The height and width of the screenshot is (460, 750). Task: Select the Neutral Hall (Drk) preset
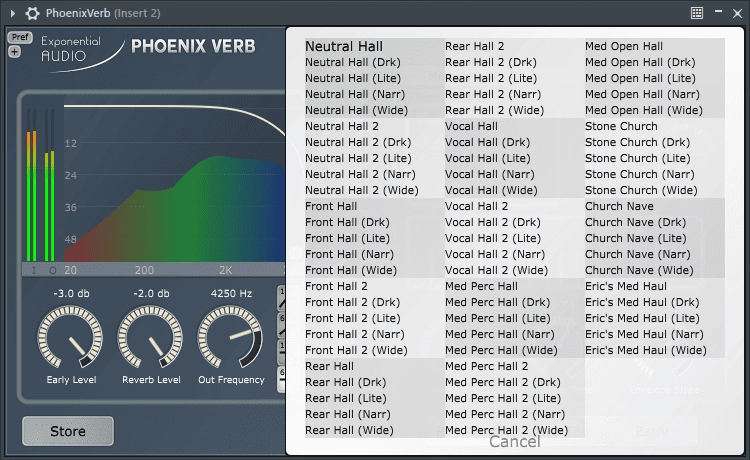pyautogui.click(x=353, y=62)
